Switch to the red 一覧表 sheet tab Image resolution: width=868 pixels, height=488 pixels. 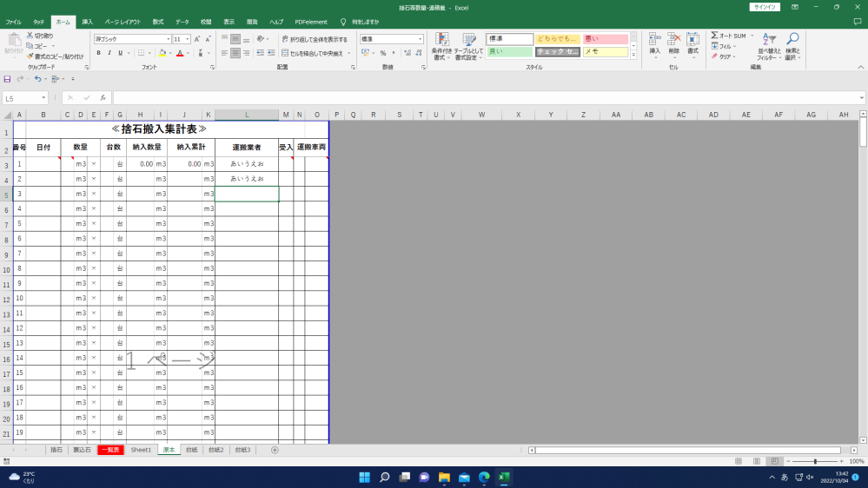(110, 450)
